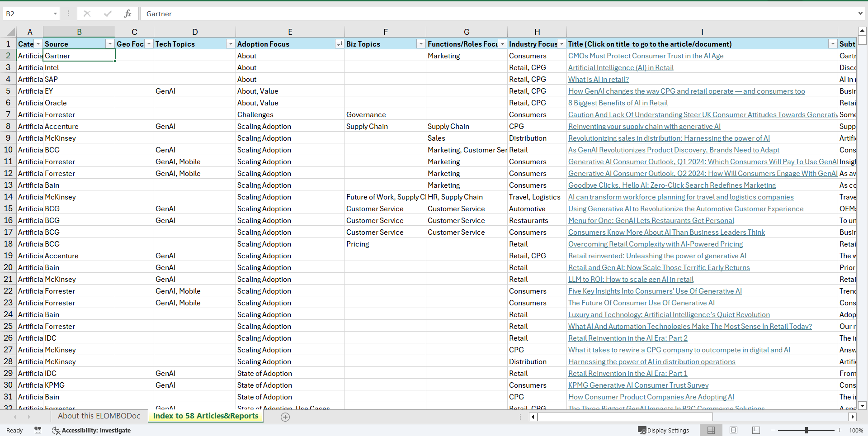Click horizontal scroll left arrow

[533, 417]
